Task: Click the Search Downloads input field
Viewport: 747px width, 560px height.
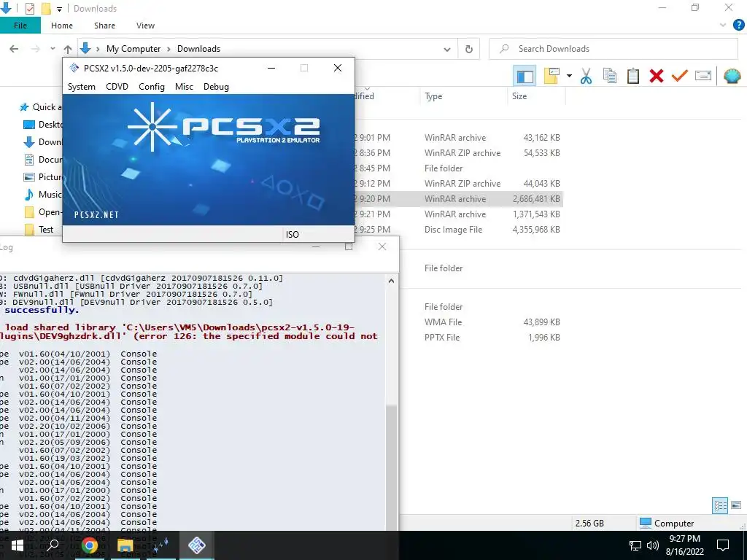Action: coord(614,49)
